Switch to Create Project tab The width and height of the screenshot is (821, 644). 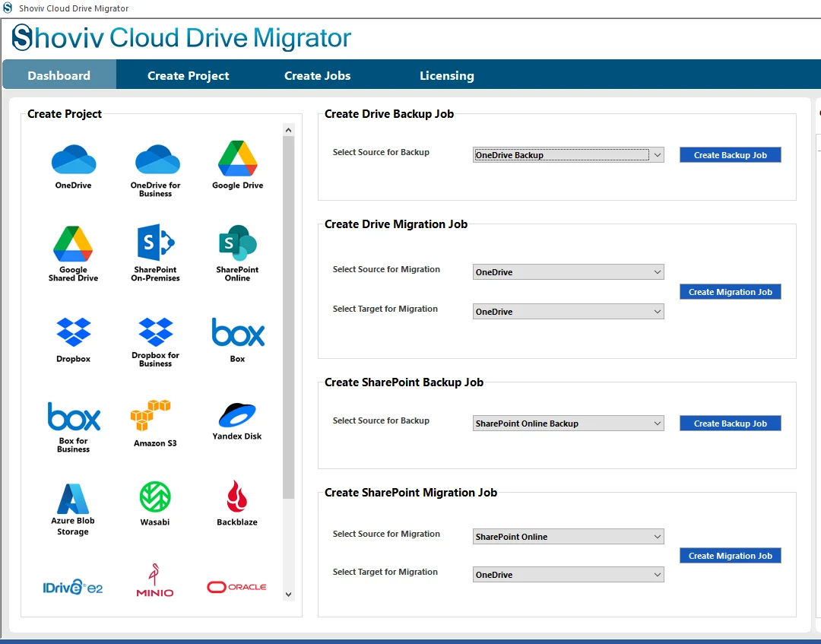click(189, 75)
